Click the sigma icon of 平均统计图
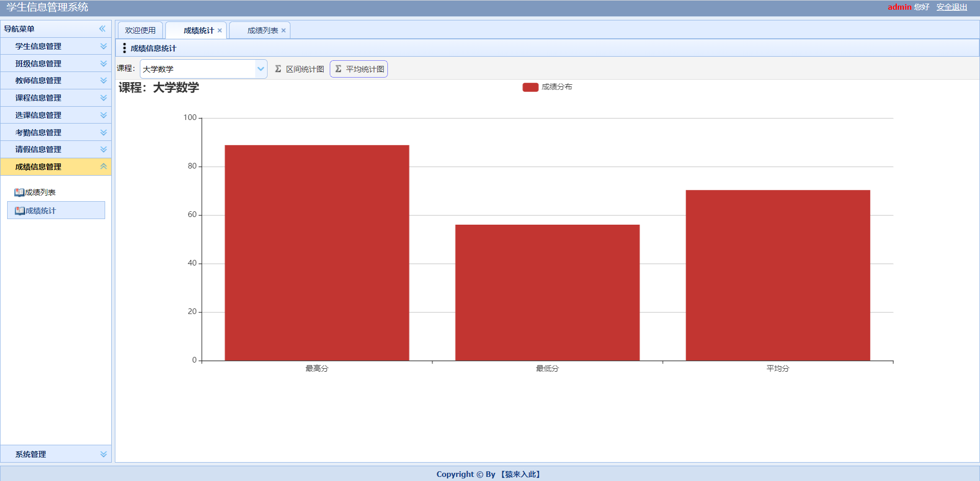 pos(338,69)
